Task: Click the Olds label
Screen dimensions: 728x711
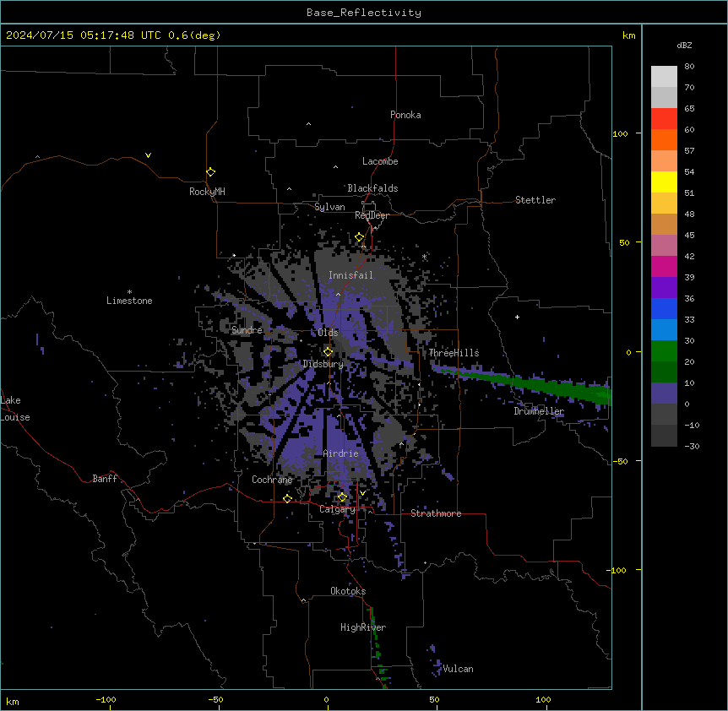Action: click(329, 333)
